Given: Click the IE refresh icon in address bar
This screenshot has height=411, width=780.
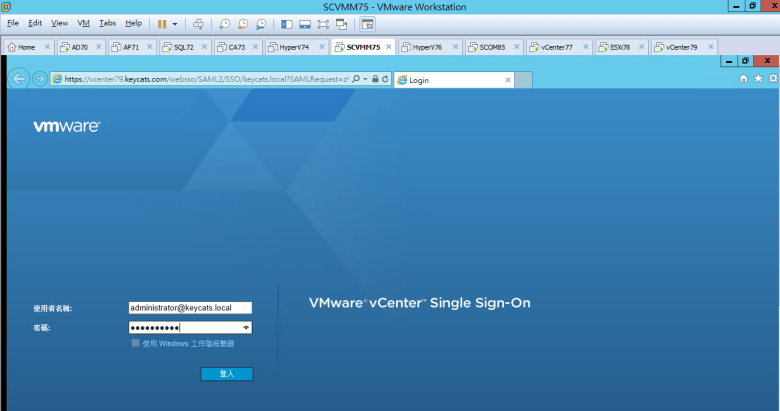Looking at the screenshot, I should click(385, 79).
